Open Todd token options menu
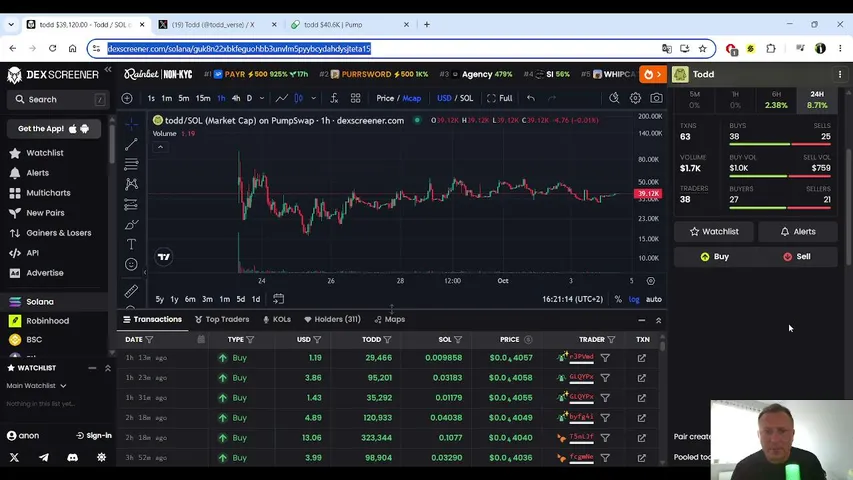853x480 pixels. pyautogui.click(x=840, y=75)
